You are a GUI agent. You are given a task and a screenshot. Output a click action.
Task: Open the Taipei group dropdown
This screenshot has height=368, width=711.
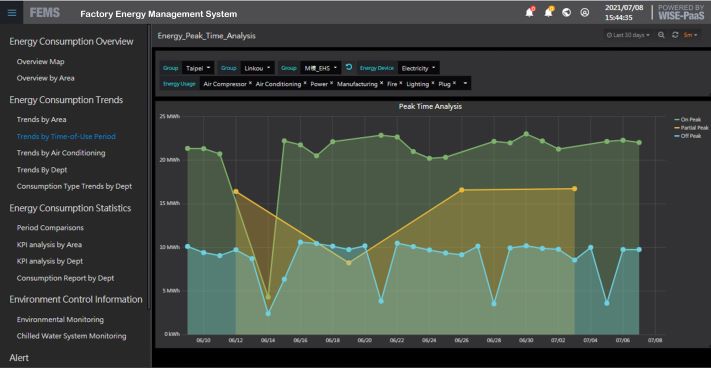198,68
